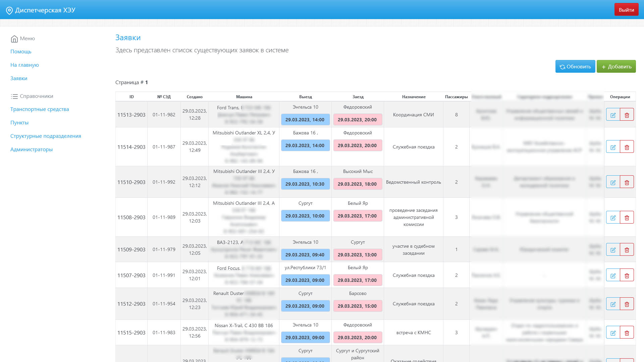The image size is (644, 362).
Task: Go to На главную link
Action: [x=24, y=65]
